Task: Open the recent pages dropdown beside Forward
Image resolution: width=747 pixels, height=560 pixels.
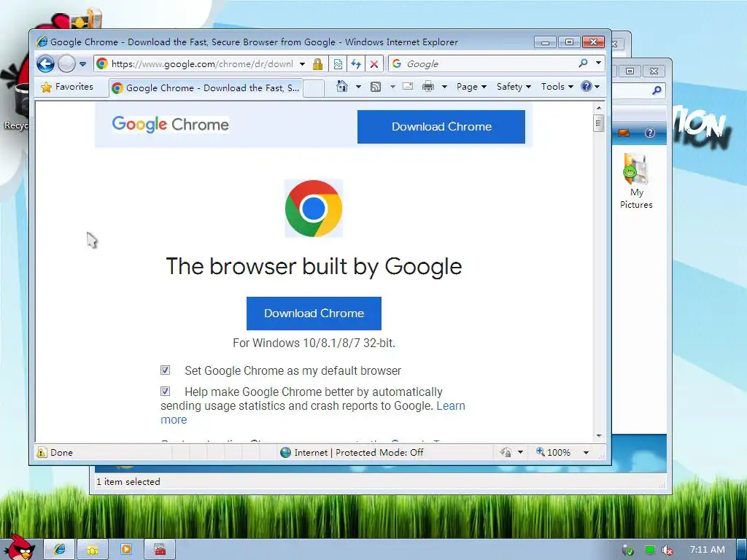Action: [82, 64]
